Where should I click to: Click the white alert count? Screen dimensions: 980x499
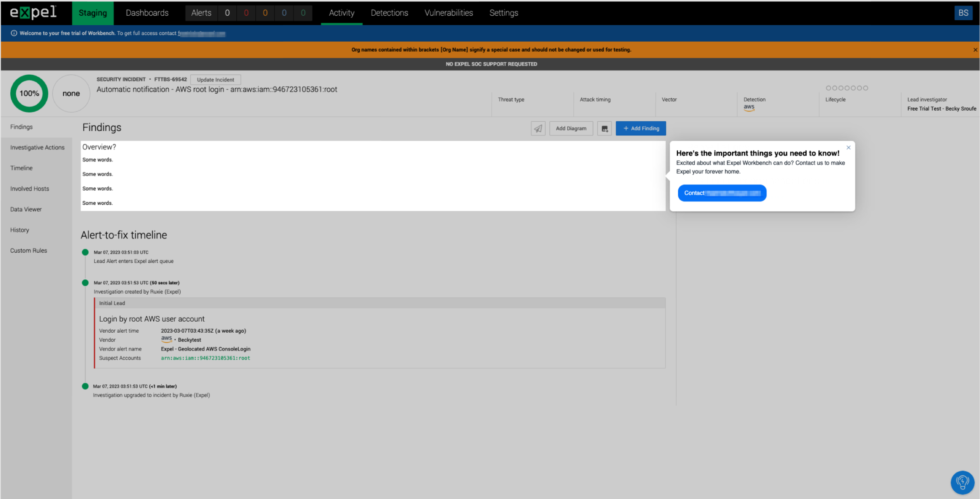(227, 13)
